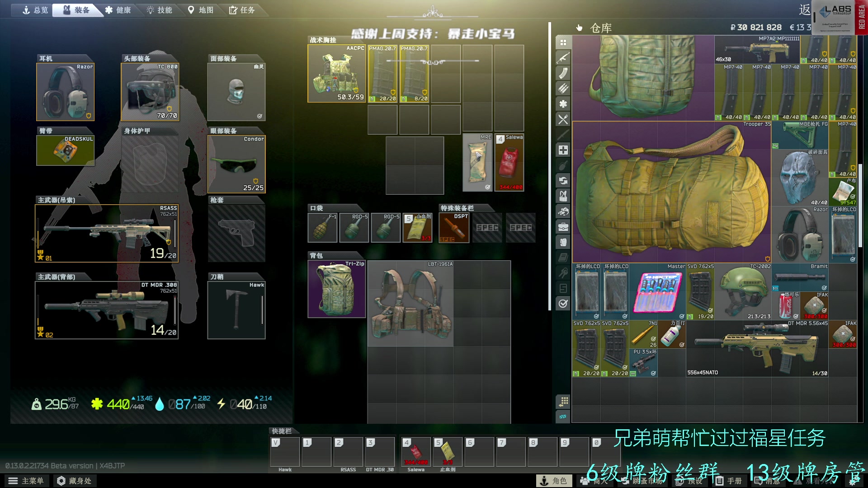This screenshot has width=868, height=488.
Task: Select the Bramit suppressor in stash
Action: point(800,277)
